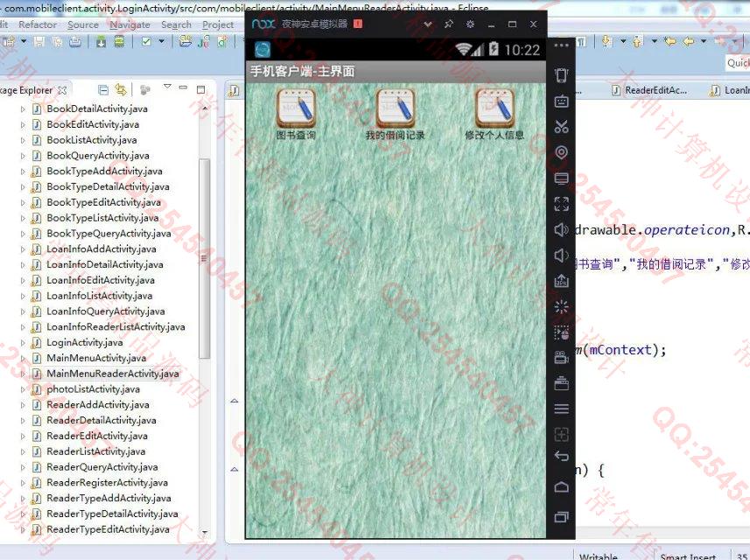Select ReaderTypeEditActivity.java file
750x560 pixels.
[x=109, y=529]
